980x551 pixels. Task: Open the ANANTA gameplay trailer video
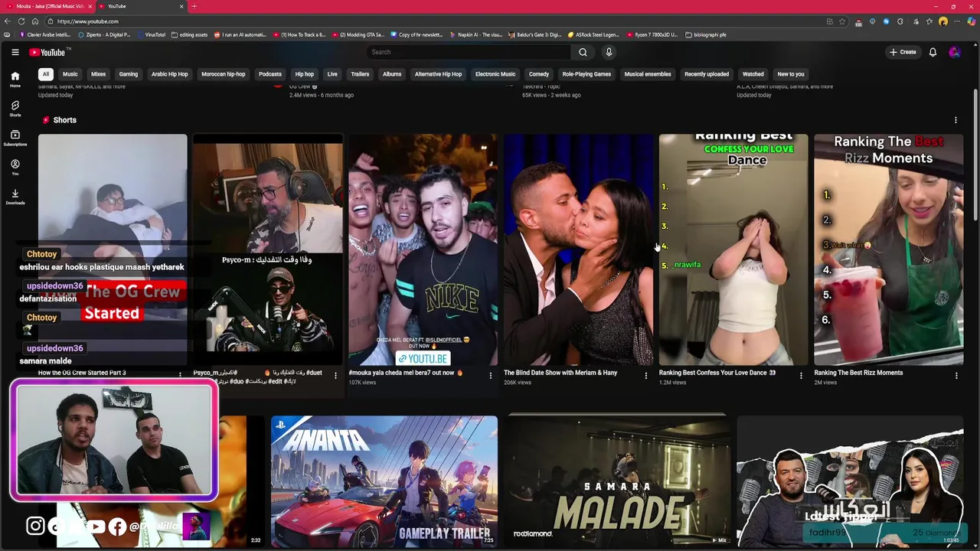tap(384, 481)
